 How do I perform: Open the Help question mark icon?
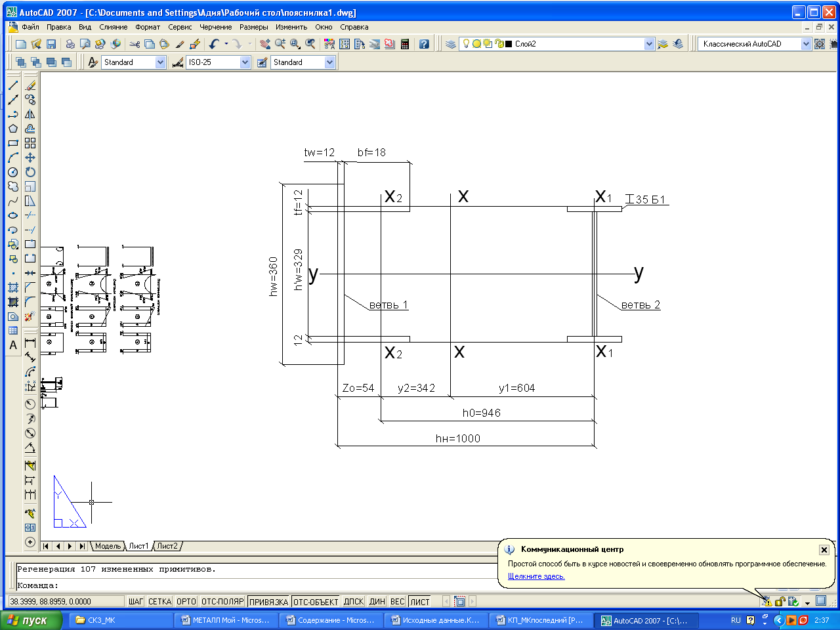click(x=424, y=44)
